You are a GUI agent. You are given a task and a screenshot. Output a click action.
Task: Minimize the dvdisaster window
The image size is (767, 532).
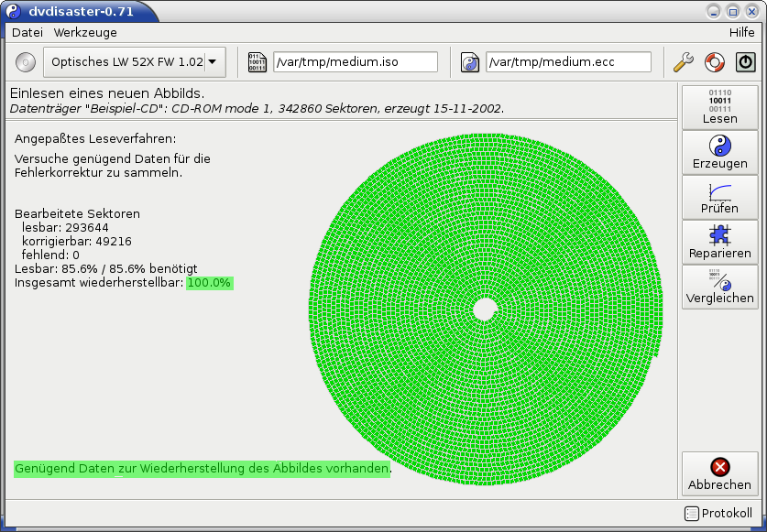(713, 12)
